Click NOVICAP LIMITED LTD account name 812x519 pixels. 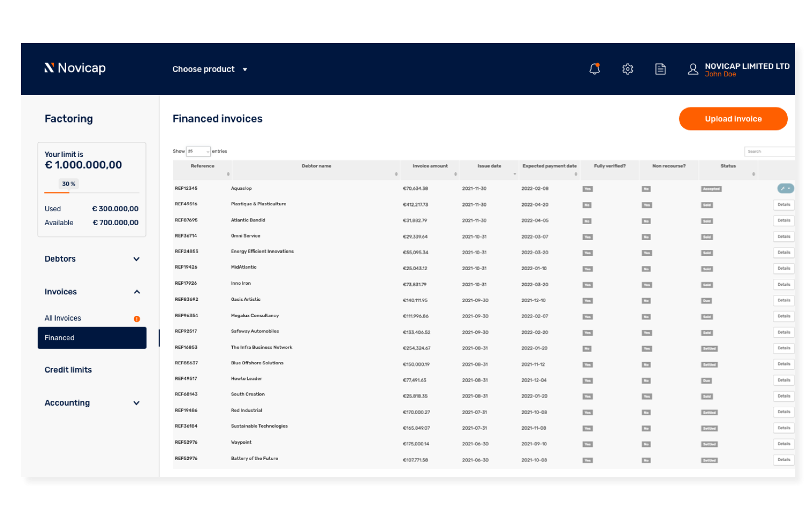747,66
